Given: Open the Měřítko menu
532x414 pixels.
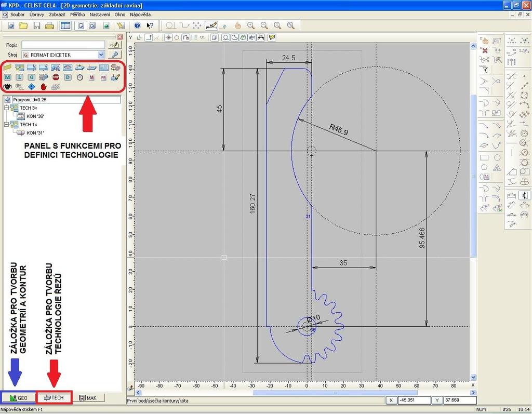Looking at the screenshot, I should (77, 15).
